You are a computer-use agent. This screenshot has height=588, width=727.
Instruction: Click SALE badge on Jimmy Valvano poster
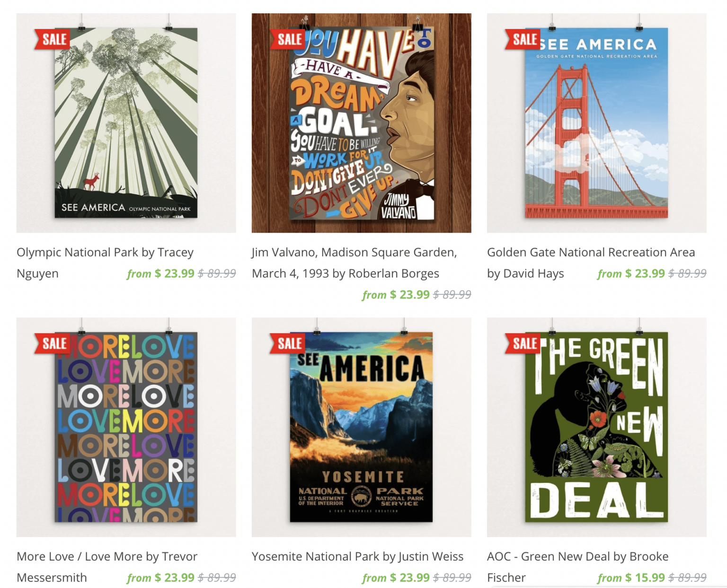click(287, 39)
